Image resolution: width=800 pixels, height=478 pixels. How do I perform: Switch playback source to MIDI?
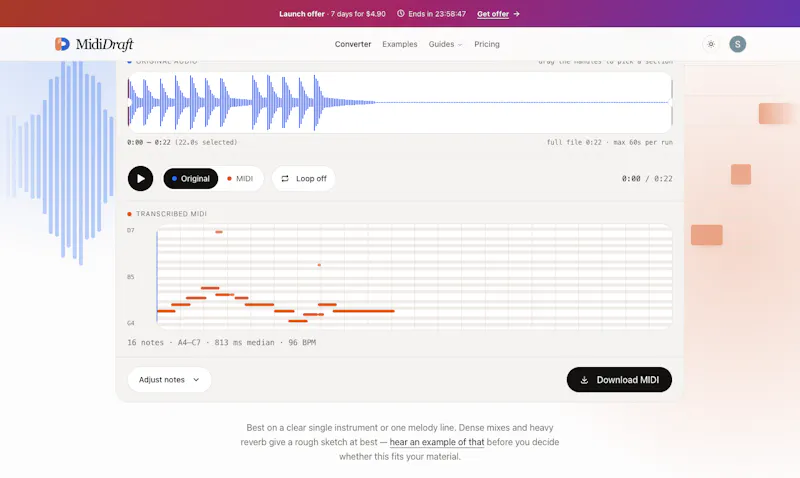tap(240, 179)
